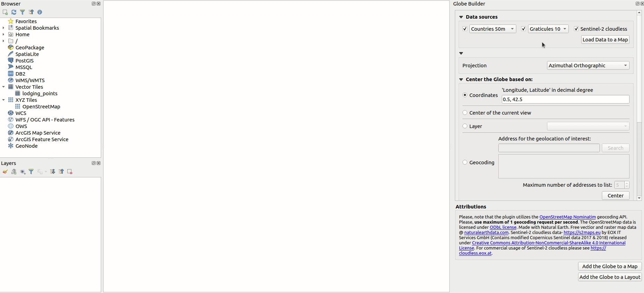
Task: Expand all layers in Layers panel
Action: tap(52, 172)
